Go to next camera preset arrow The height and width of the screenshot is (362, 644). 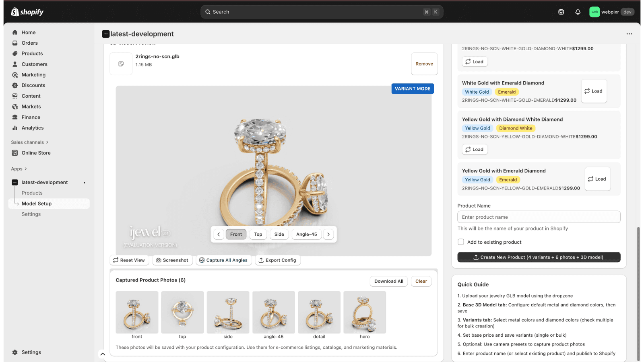[328, 234]
